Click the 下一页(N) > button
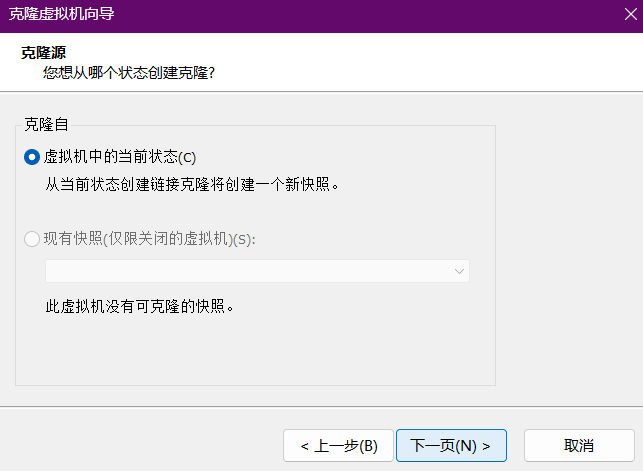 point(451,446)
